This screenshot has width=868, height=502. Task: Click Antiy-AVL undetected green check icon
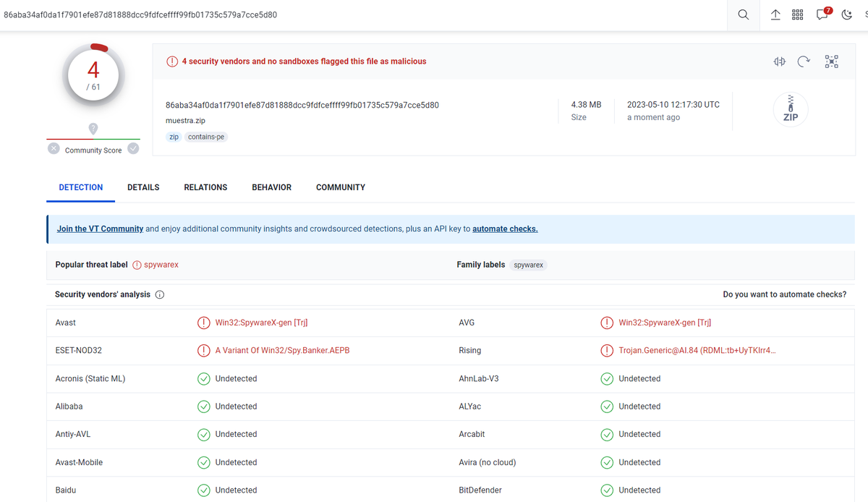click(x=204, y=434)
